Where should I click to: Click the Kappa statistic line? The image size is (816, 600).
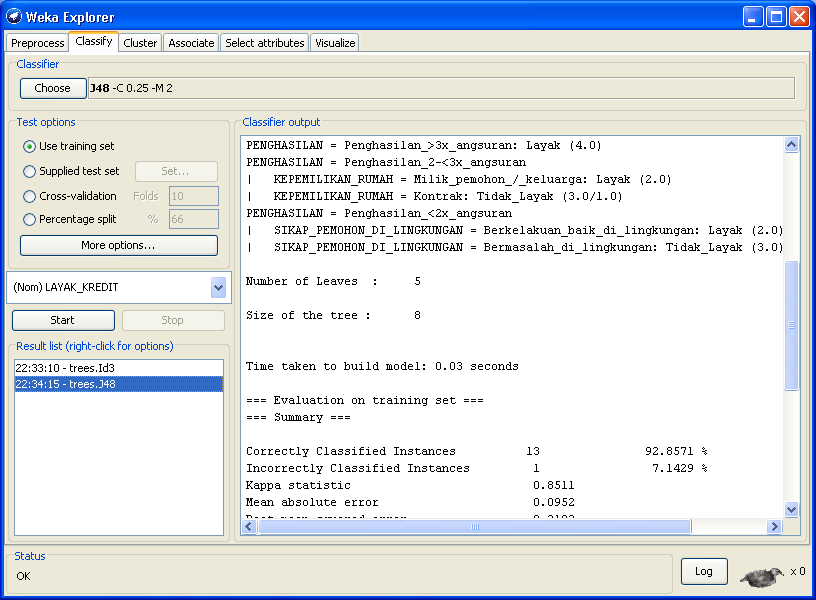pos(410,486)
